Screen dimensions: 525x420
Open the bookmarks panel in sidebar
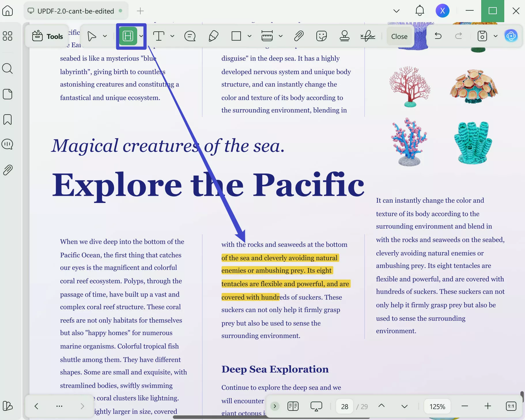click(x=7, y=119)
